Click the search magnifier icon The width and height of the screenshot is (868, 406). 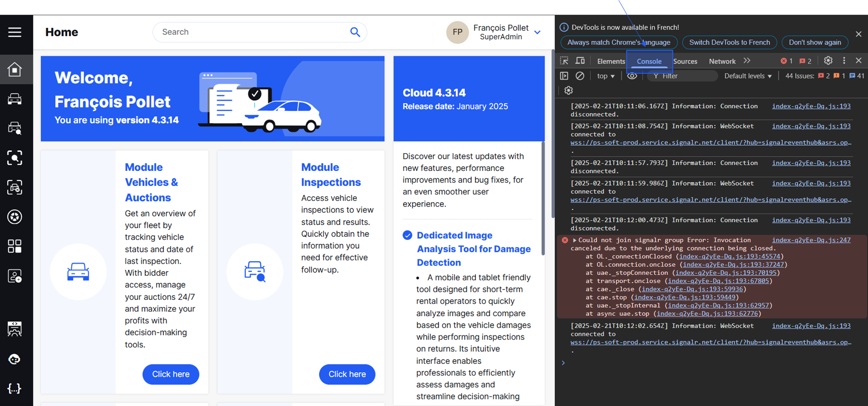click(x=355, y=32)
